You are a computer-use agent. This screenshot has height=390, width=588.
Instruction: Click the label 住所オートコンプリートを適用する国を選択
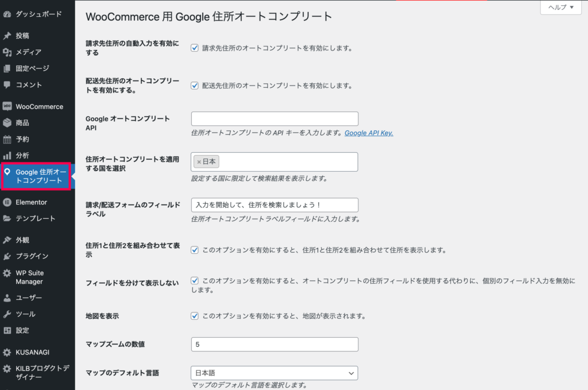pyautogui.click(x=133, y=164)
